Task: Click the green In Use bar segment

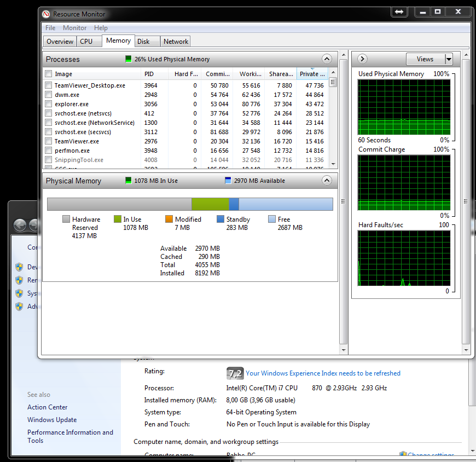Action: (210, 204)
